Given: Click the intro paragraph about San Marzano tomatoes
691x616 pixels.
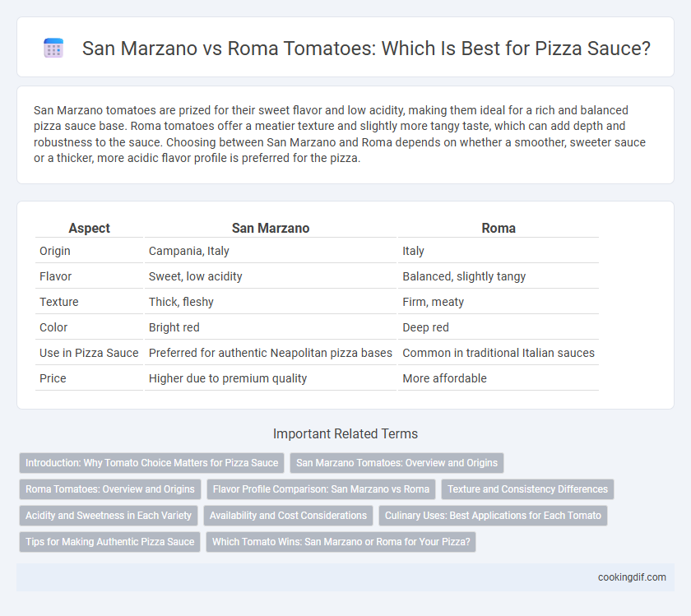Looking at the screenshot, I should tap(340, 134).
